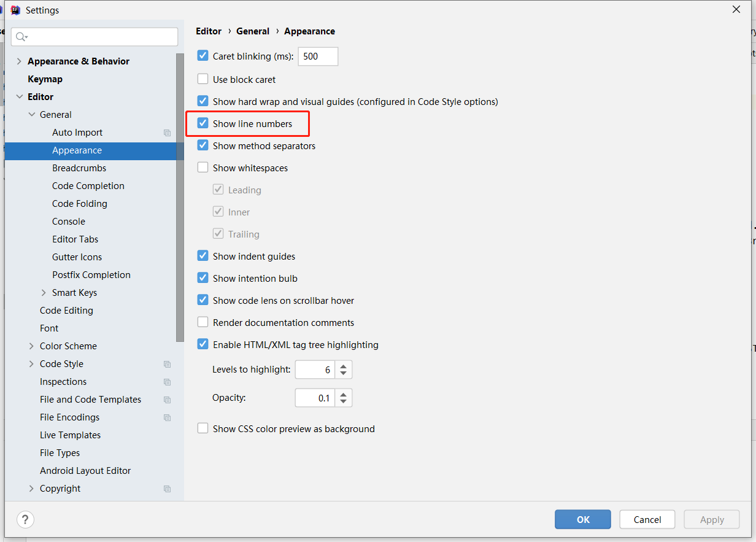Enable Render documentation comments
756x542 pixels.
click(x=202, y=322)
